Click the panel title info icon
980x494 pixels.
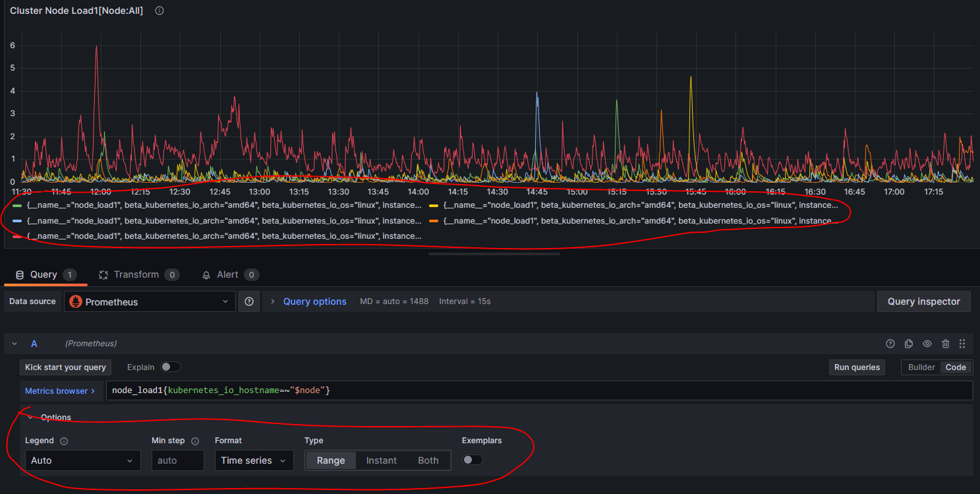[x=159, y=11]
